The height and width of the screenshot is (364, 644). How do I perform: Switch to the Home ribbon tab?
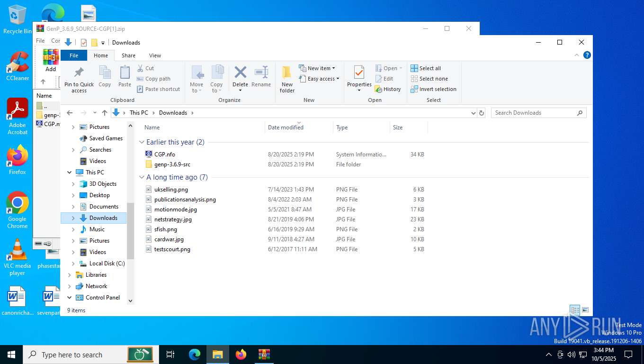click(101, 55)
